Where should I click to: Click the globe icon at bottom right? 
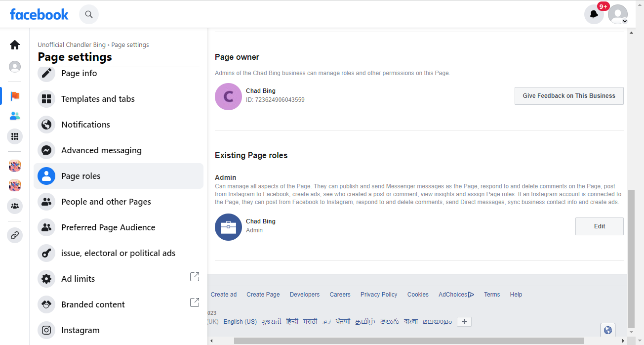click(x=608, y=330)
